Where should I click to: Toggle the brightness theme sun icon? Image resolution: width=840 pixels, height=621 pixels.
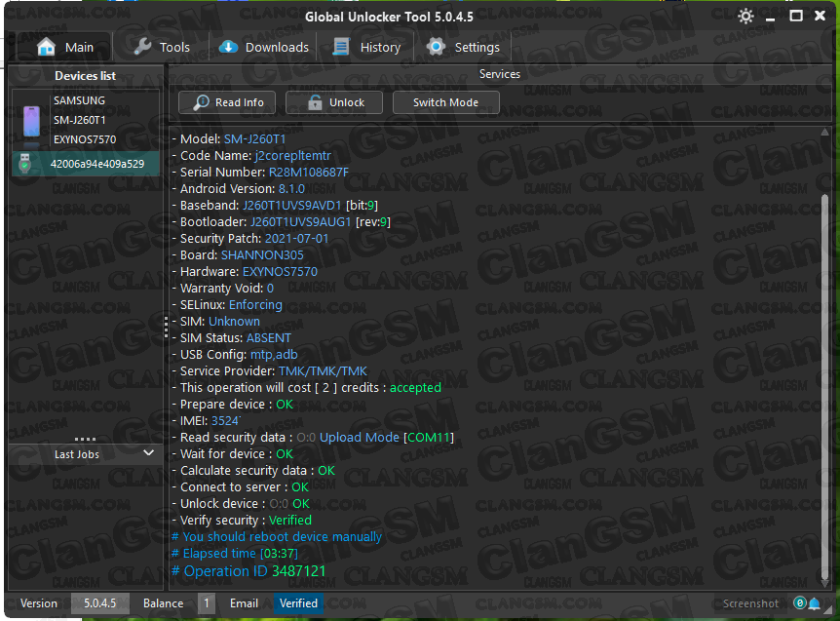point(745,16)
